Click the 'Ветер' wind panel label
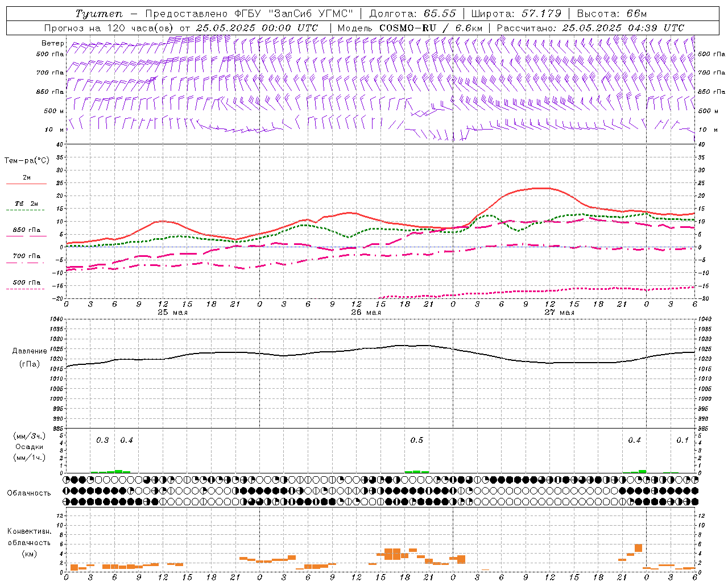This screenshot has width=728, height=582. pyautogui.click(x=52, y=43)
